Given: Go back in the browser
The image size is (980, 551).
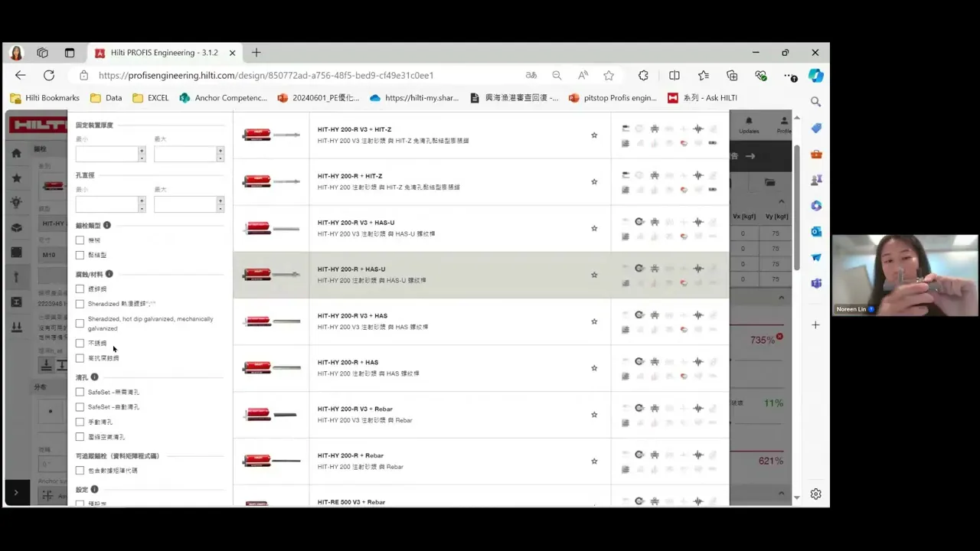Looking at the screenshot, I should coord(21,75).
